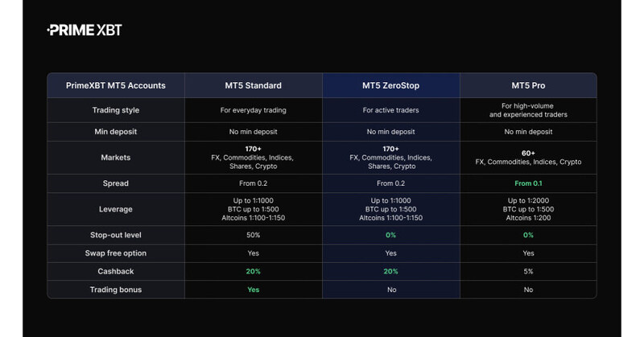
Task: Select the MT5 Standard column header
Action: 253,85
